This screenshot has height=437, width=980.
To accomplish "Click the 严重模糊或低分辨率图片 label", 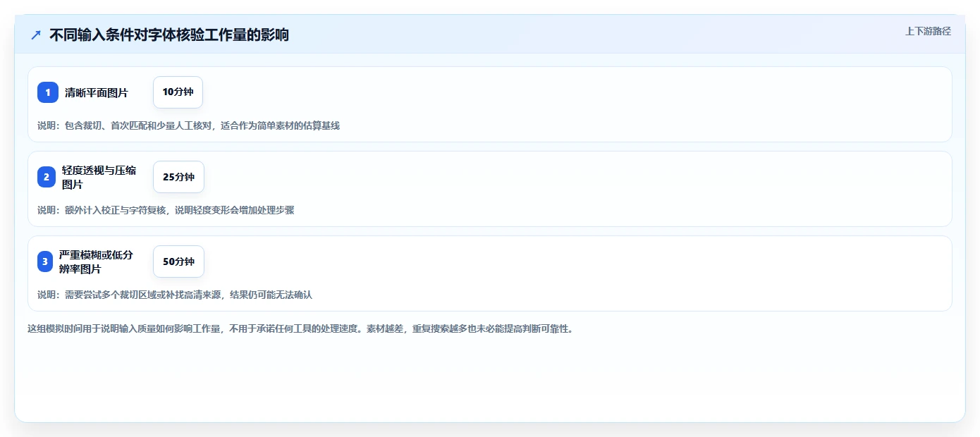I will click(x=97, y=261).
